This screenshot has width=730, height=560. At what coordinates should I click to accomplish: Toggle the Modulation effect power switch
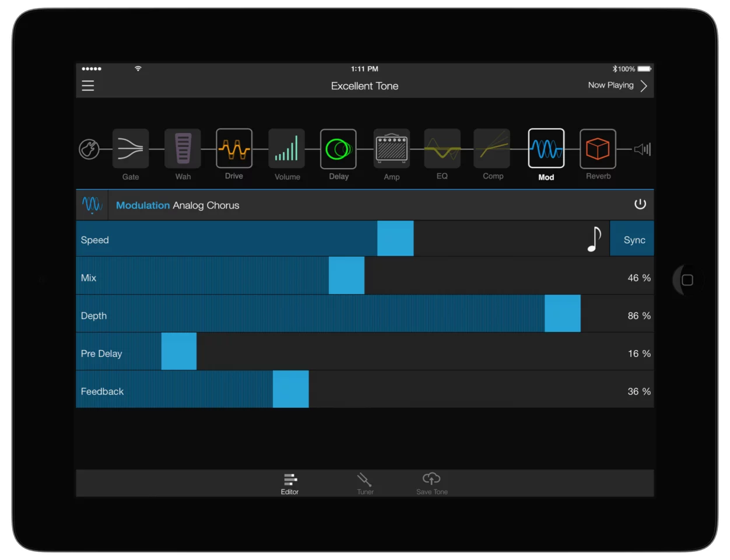point(640,204)
